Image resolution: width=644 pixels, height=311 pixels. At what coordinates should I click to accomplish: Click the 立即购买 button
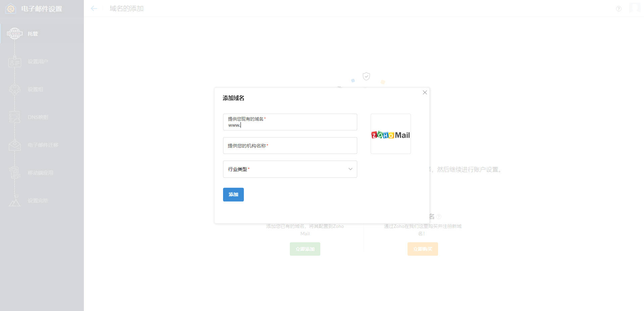coord(422,249)
